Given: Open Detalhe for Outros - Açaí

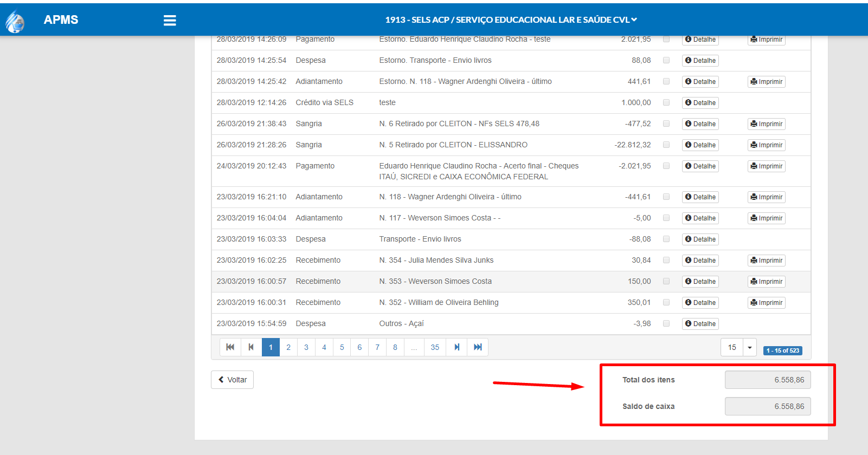Looking at the screenshot, I should [x=700, y=324].
